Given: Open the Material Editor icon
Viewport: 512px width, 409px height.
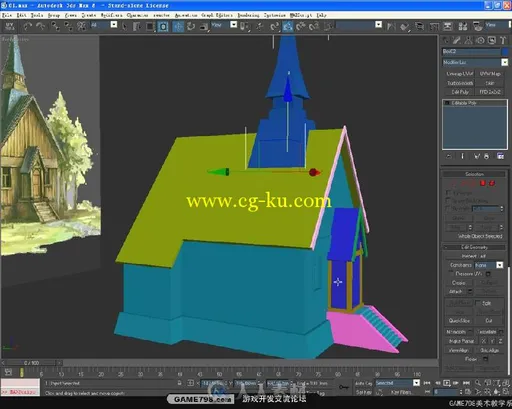Looking at the screenshot, I should pyautogui.click(x=463, y=26).
